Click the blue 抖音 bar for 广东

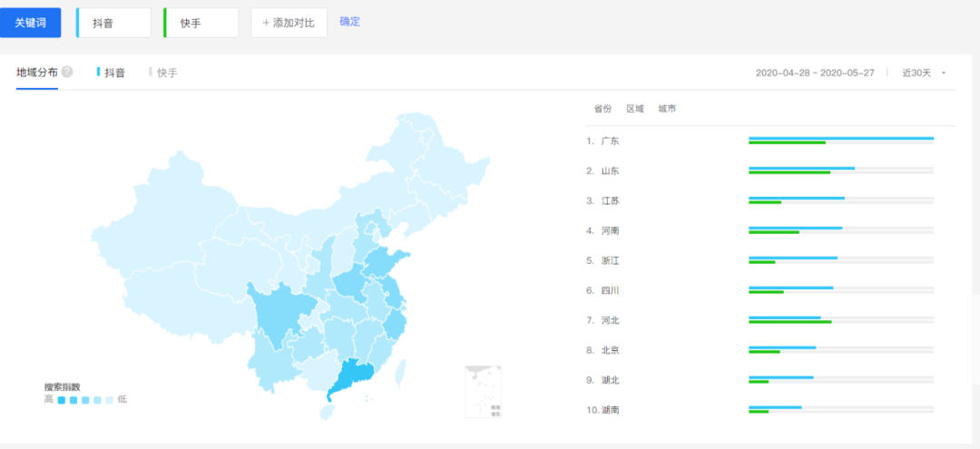[x=841, y=138]
